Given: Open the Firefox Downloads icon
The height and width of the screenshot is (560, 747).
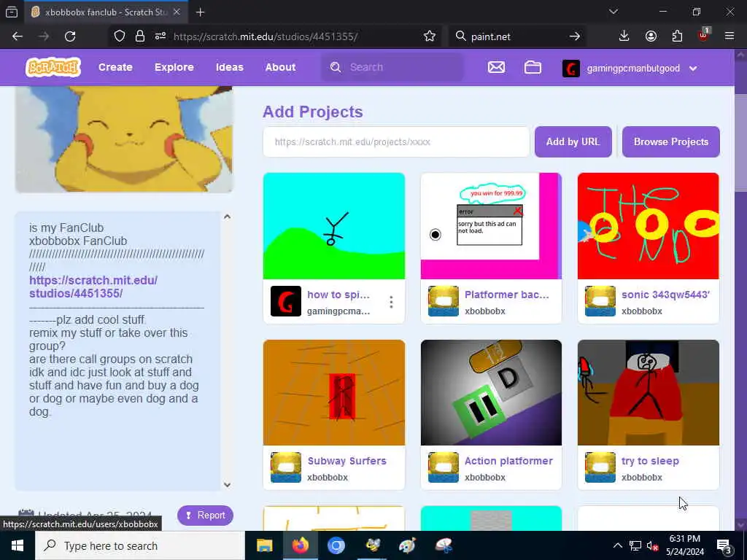Looking at the screenshot, I should (x=624, y=36).
